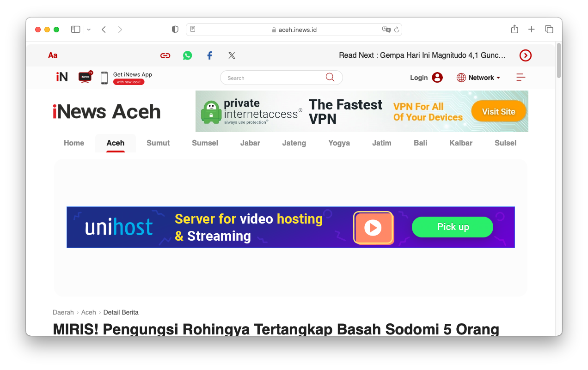This screenshot has height=370, width=588.
Task: Open the Aceh breadcrumb link
Action: coord(89,312)
